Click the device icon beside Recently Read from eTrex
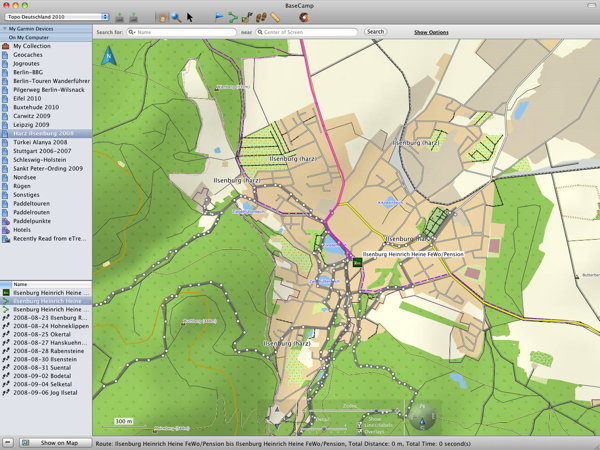600x450 pixels. coord(6,239)
